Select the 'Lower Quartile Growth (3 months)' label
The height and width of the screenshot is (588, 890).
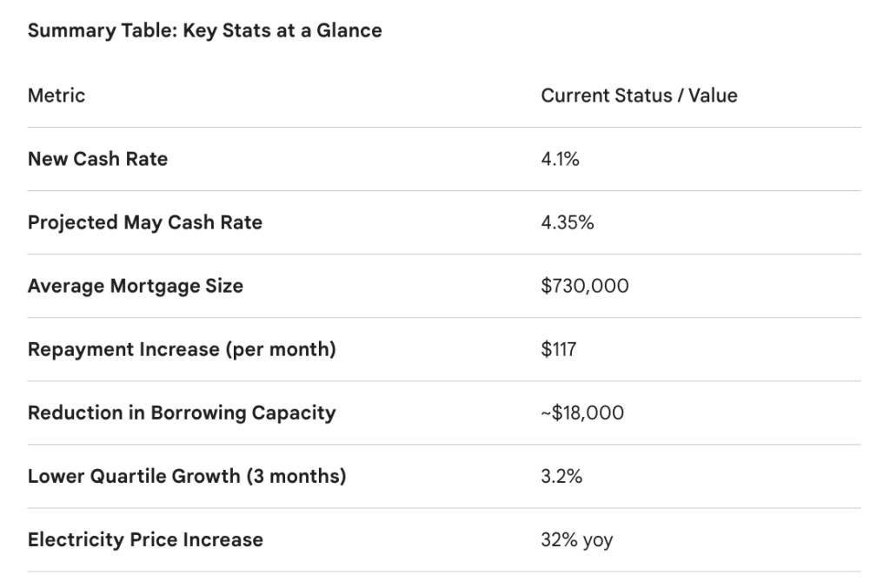(x=186, y=476)
